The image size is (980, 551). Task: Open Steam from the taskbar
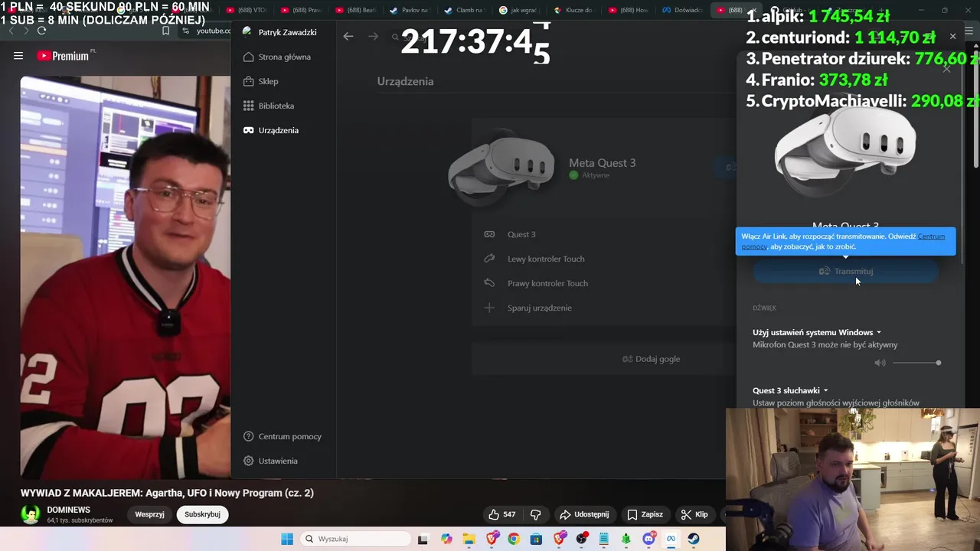tap(694, 539)
